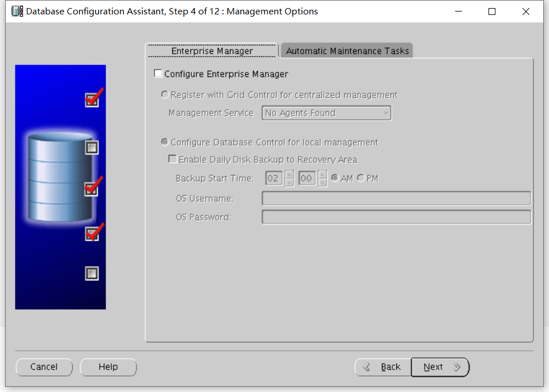This screenshot has width=549, height=392.
Task: Click the Database Configuration Assistant title icon
Action: click(17, 11)
